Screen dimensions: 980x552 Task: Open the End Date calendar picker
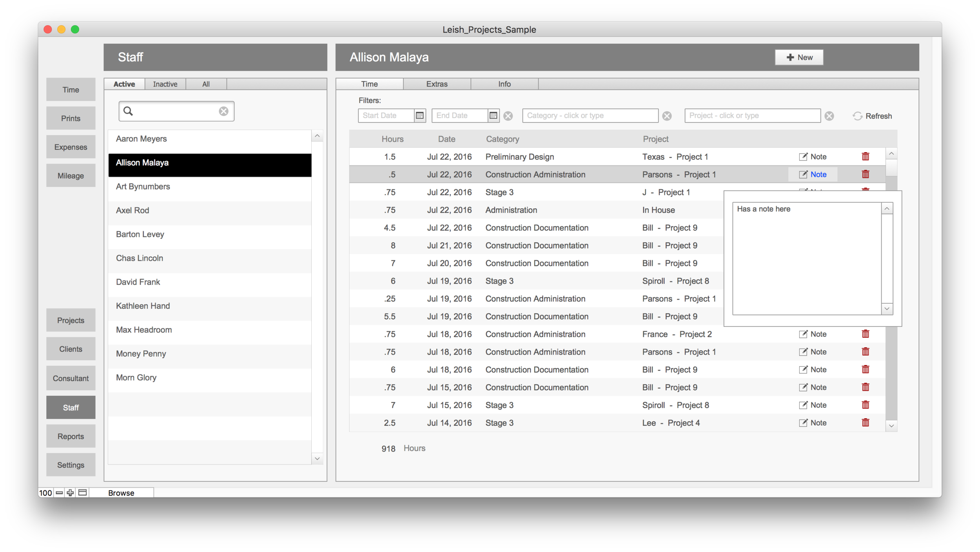click(493, 115)
